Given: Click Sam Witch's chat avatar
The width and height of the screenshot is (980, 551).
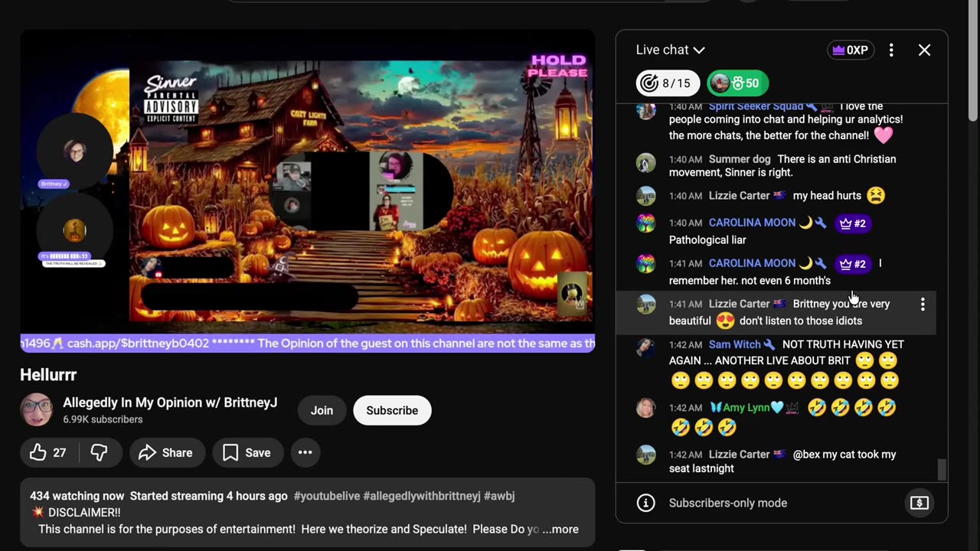Looking at the screenshot, I should pos(646,348).
